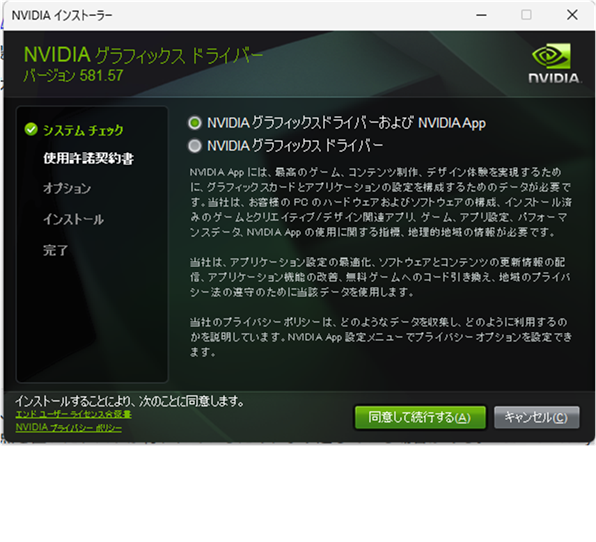The image size is (596, 542).
Task: Select the オプション step
Action: click(x=67, y=188)
